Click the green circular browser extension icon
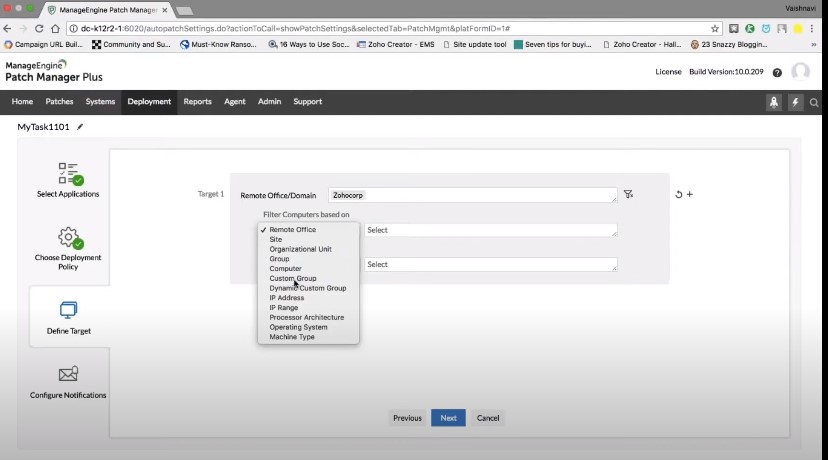 750,29
